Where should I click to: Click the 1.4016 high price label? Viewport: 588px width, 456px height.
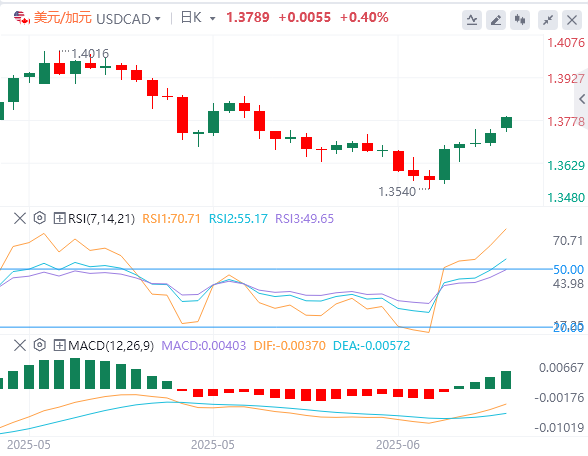pyautogui.click(x=90, y=54)
